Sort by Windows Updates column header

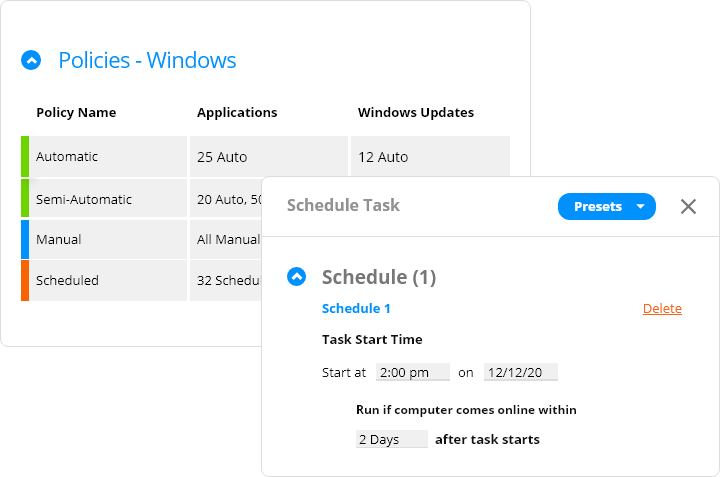416,112
